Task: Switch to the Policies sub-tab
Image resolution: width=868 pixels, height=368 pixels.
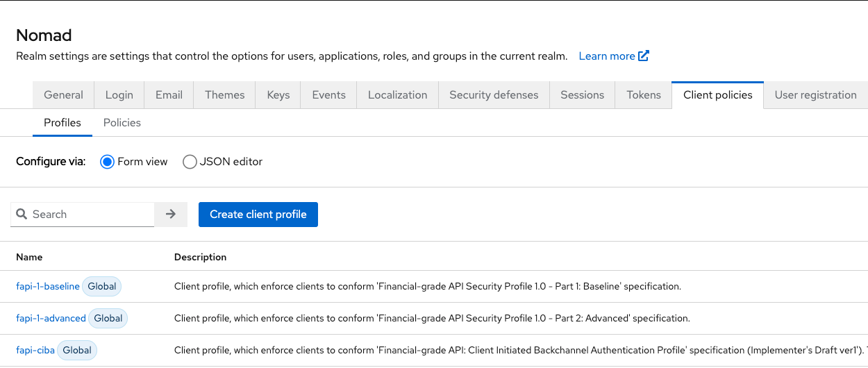Action: tap(122, 123)
